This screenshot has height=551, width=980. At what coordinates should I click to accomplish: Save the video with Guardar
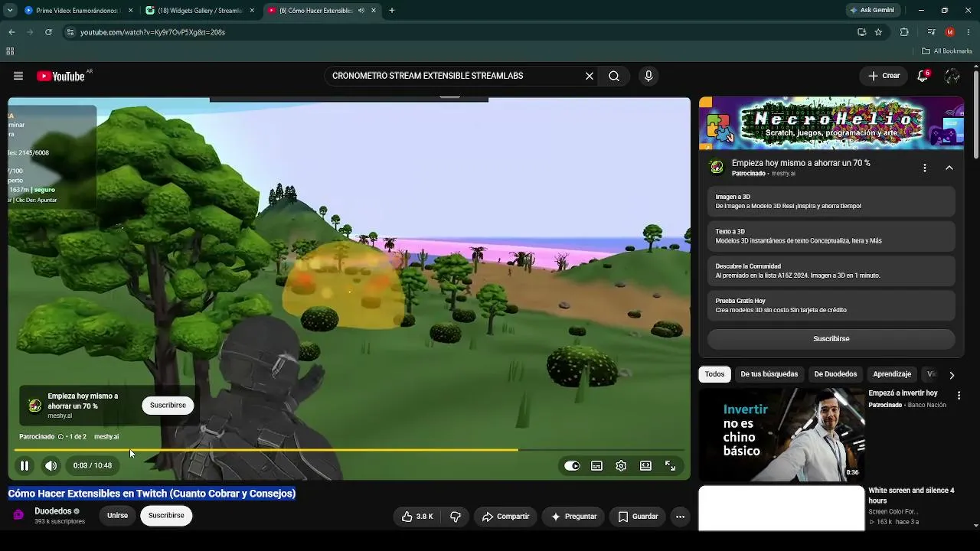(x=638, y=517)
